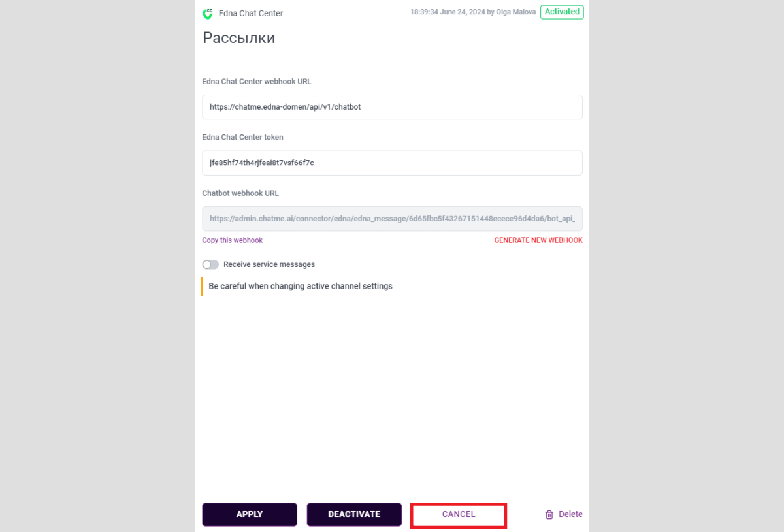
Task: Click the timestamp by Olga Malova
Action: [473, 12]
